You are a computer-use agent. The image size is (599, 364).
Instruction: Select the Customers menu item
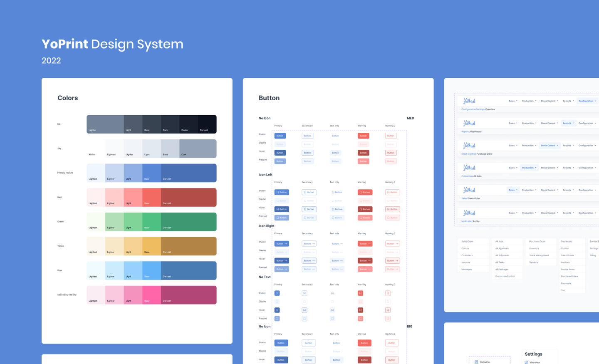point(473,255)
